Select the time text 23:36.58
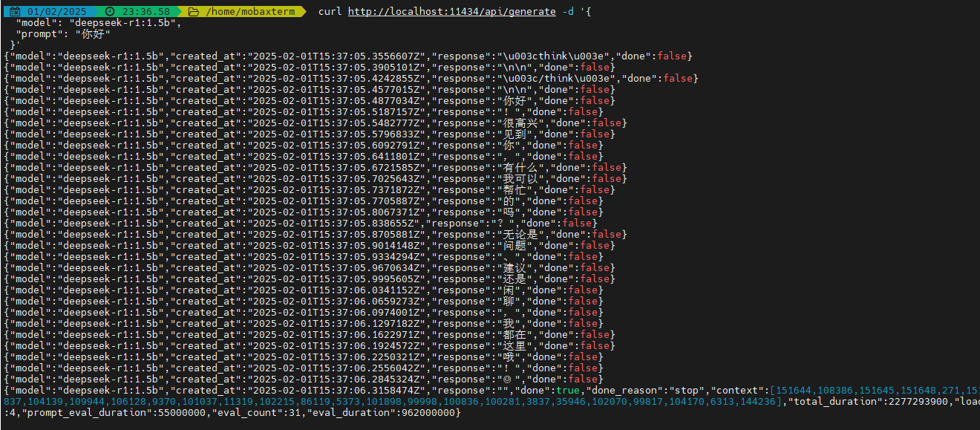The width and height of the screenshot is (980, 430). coord(146,12)
